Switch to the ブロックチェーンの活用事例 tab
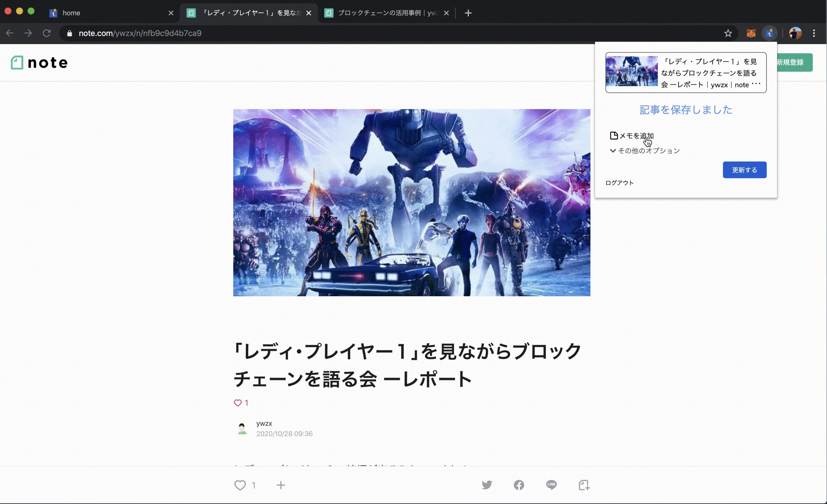The height and width of the screenshot is (504, 827). pos(386,13)
